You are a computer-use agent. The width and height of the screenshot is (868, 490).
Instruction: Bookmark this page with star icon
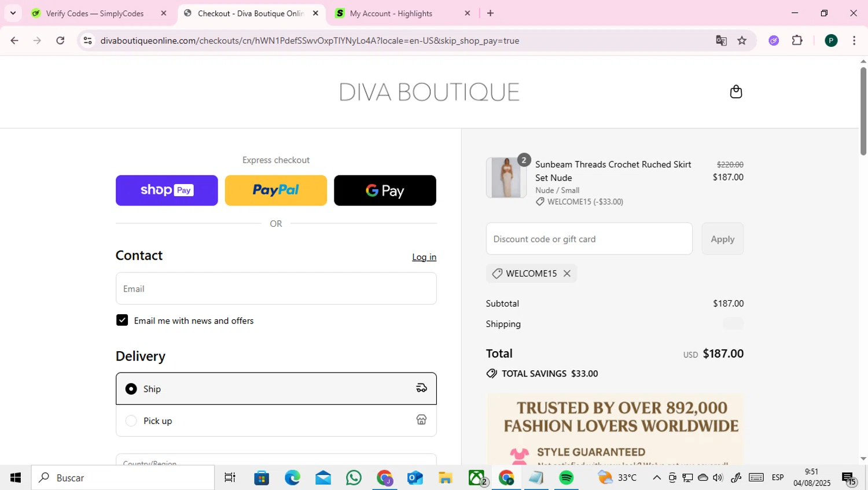(742, 40)
